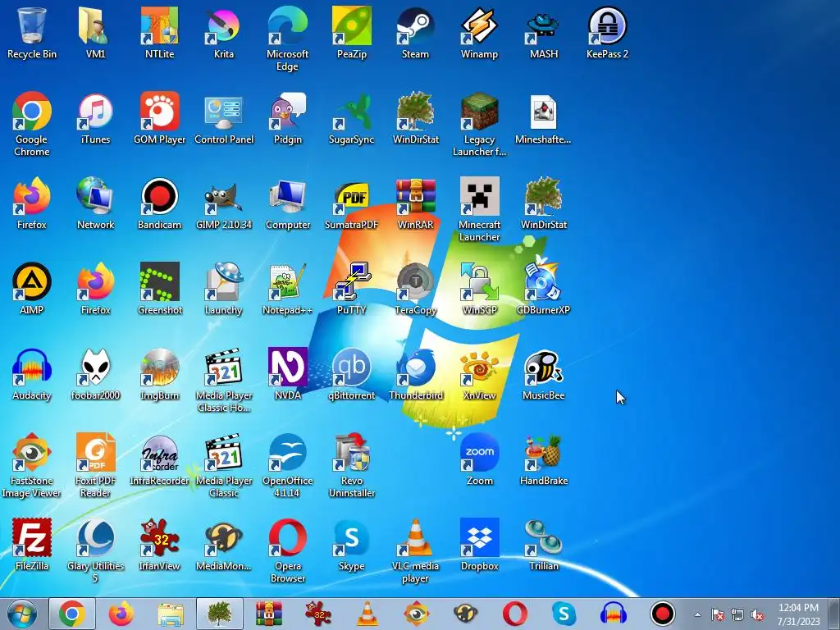The width and height of the screenshot is (840, 630).
Task: Open Windows Explorer from the taskbar
Action: [x=171, y=614]
